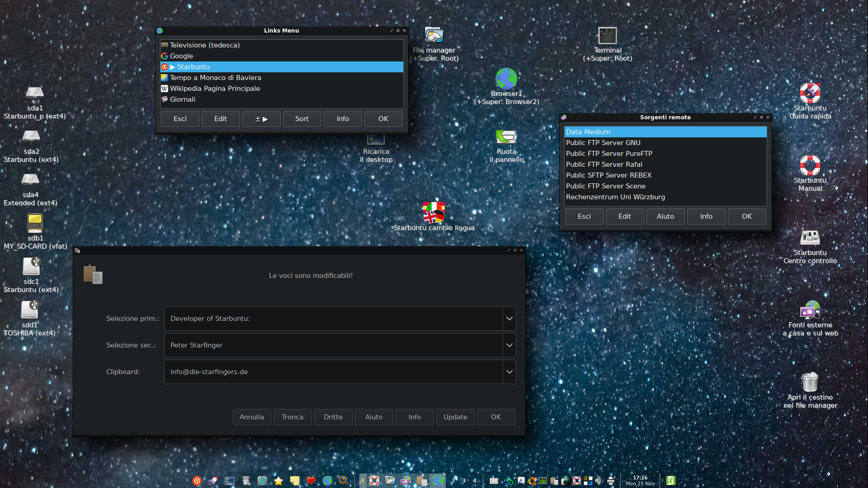Click OK in Links Menu
The image size is (868, 488).
tap(383, 119)
